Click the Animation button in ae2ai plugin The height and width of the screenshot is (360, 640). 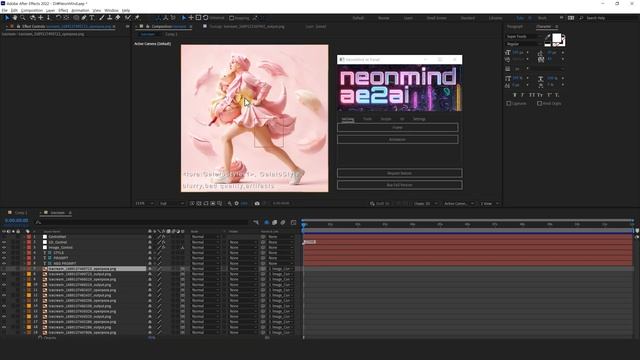[x=398, y=140]
